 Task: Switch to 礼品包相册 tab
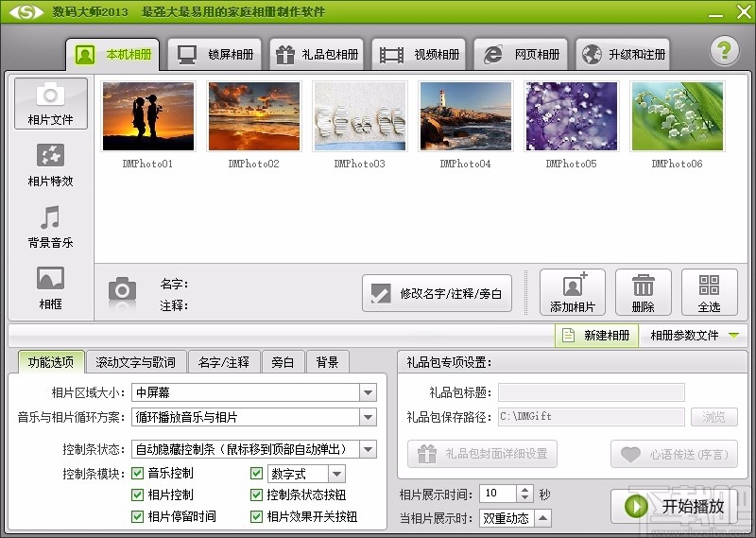click(x=317, y=55)
